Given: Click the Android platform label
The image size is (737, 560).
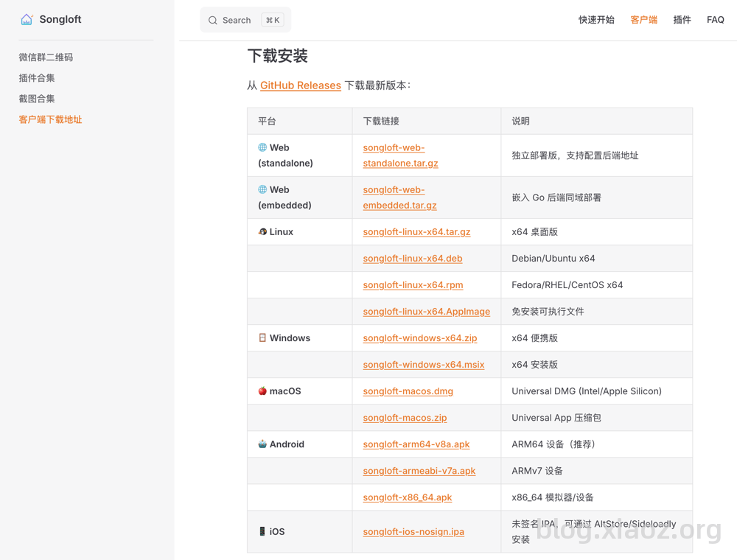Looking at the screenshot, I should [x=287, y=444].
